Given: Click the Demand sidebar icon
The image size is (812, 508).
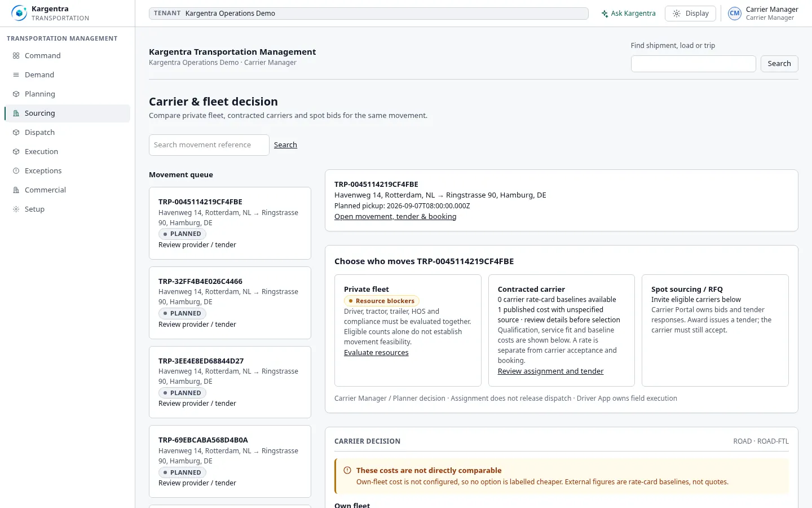Looking at the screenshot, I should (x=16, y=75).
